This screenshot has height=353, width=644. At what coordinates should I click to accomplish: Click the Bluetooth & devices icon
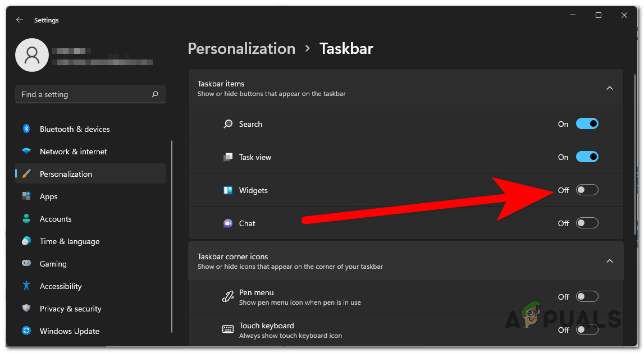pos(26,129)
